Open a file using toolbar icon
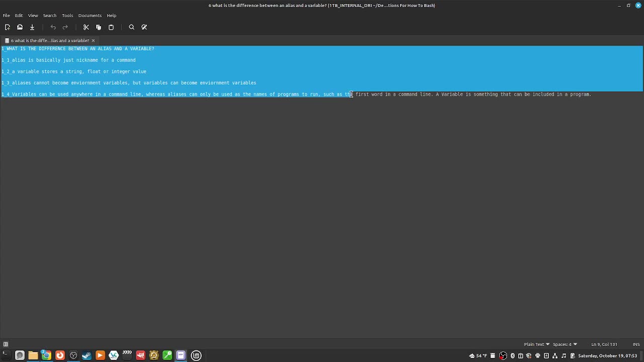 coord(20,27)
